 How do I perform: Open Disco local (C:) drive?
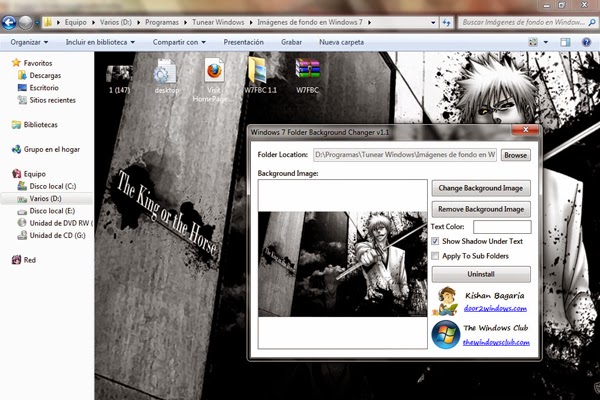(47, 186)
